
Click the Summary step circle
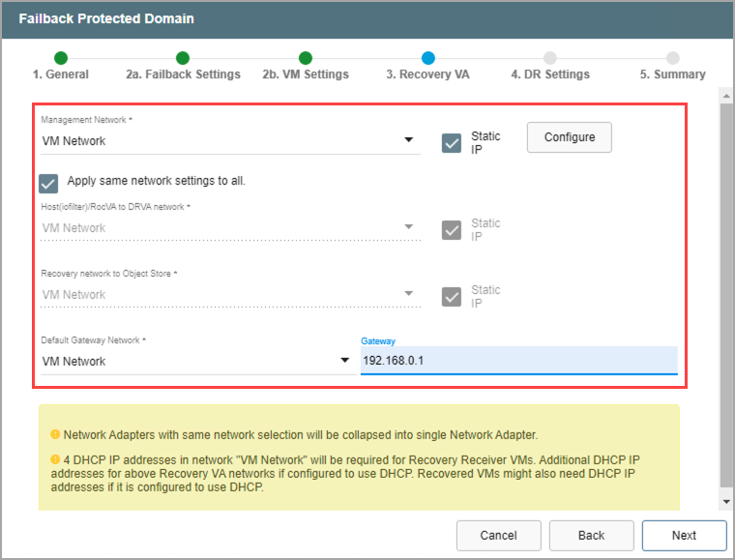[x=672, y=58]
